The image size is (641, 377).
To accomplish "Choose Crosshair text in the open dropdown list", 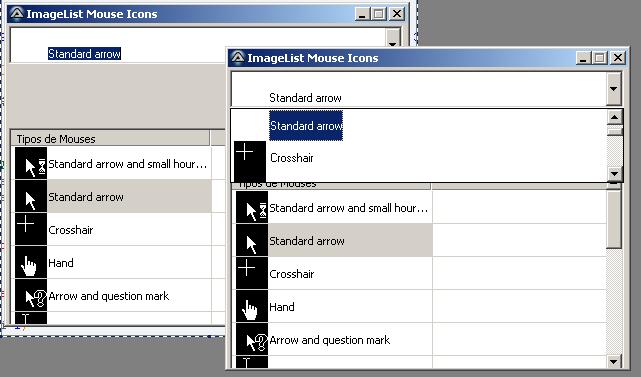I will click(291, 158).
